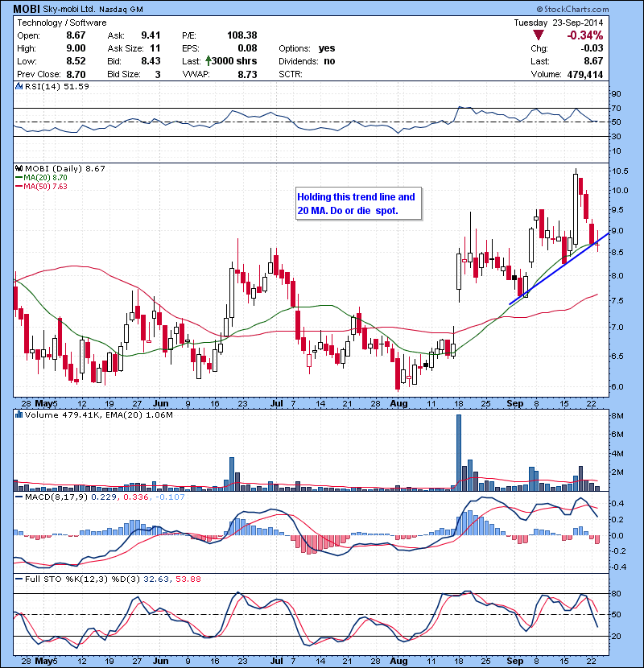Image resolution: width=644 pixels, height=668 pixels.
Task: Click the blue MACD(8,17,9) legend line marker
Action: click(19, 497)
